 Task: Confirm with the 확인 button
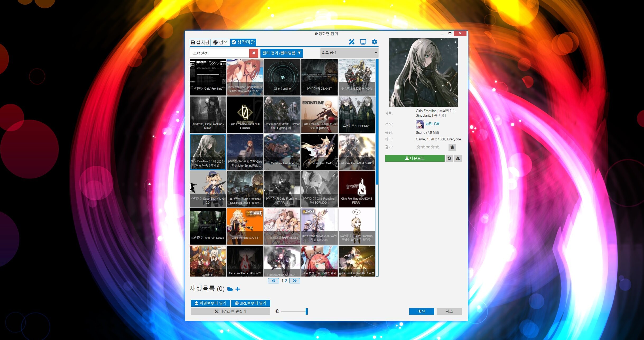click(x=422, y=311)
